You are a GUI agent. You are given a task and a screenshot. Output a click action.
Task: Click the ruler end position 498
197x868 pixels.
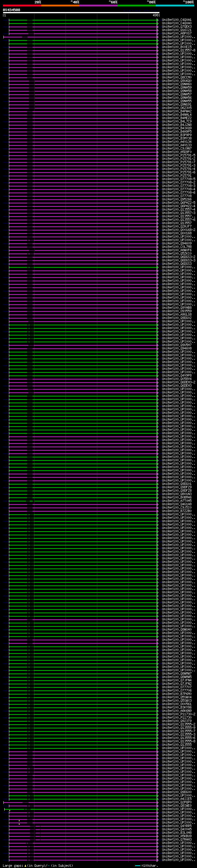click(155, 15)
